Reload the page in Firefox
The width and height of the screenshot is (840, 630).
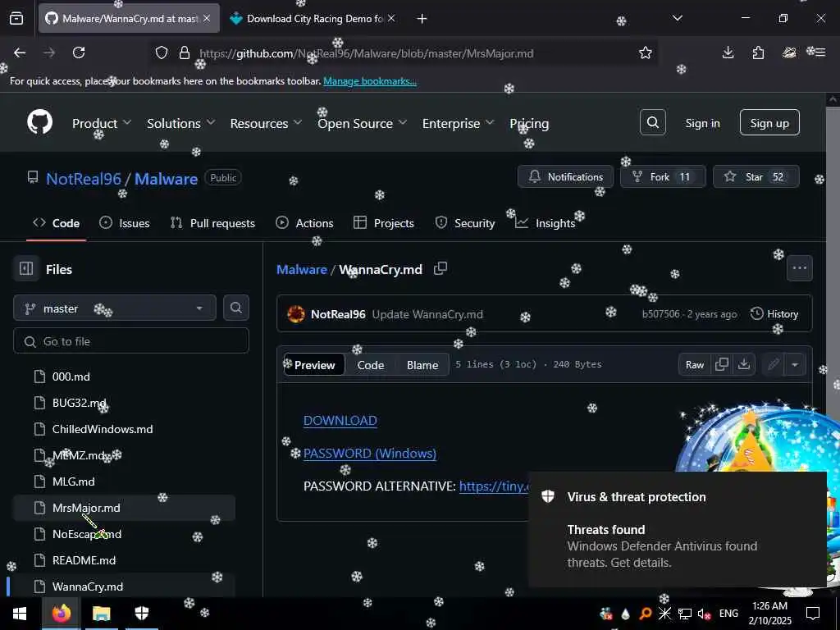coord(79,52)
